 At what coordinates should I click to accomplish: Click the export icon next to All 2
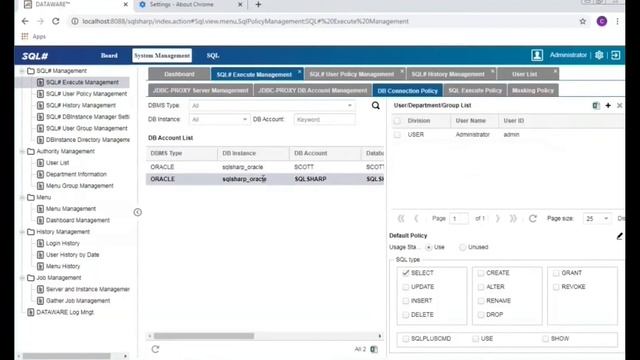coord(373,349)
